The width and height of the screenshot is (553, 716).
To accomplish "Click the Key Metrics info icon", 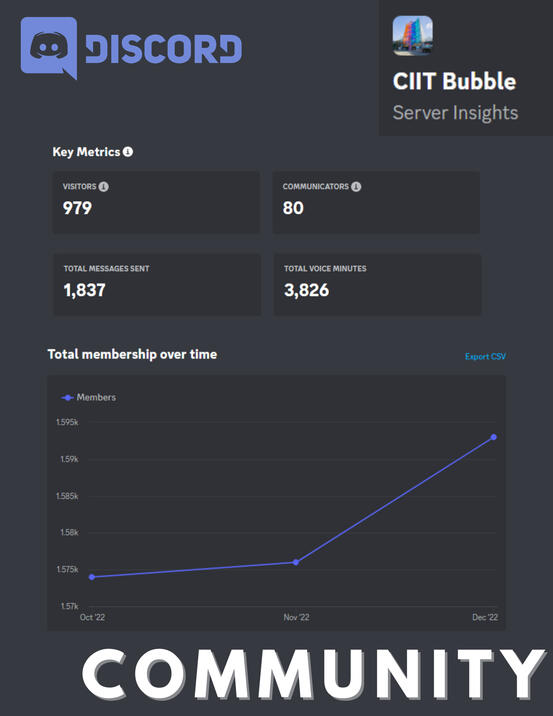I will pyautogui.click(x=128, y=152).
